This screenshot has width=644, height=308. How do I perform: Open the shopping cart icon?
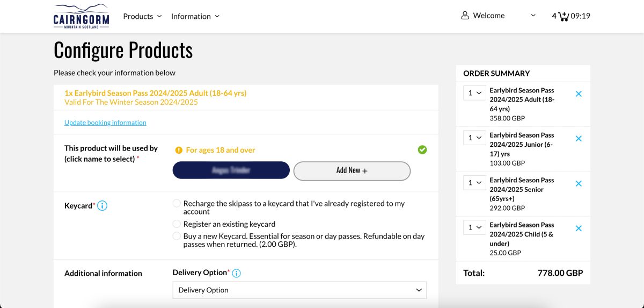tap(563, 16)
